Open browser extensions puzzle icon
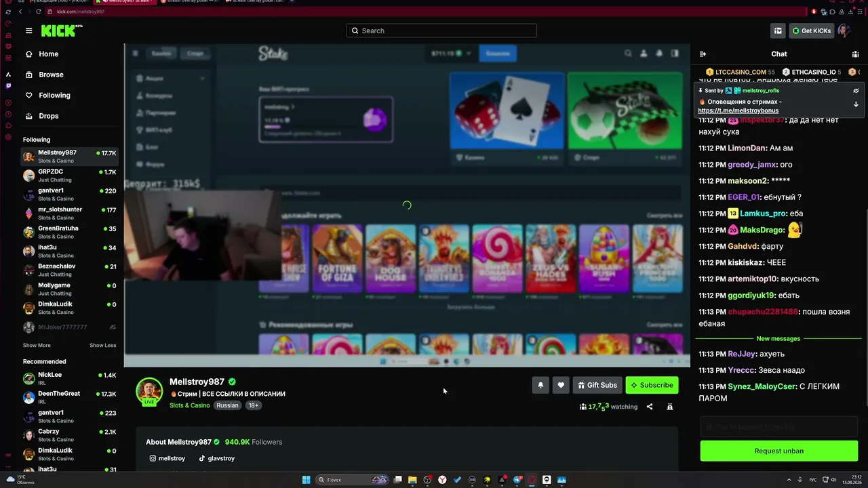Viewport: 868px width, 488px height. [x=833, y=12]
